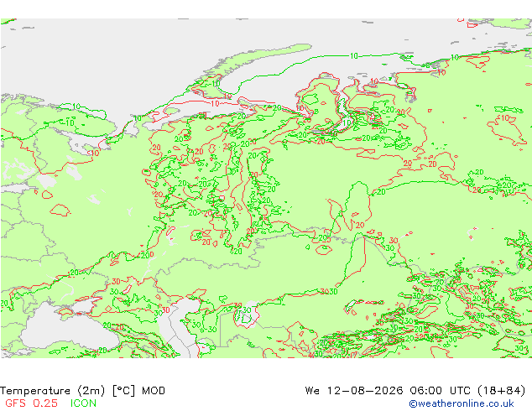The height and width of the screenshot is (411, 532).
Task: Click the temperature map image
Action: point(266,188)
